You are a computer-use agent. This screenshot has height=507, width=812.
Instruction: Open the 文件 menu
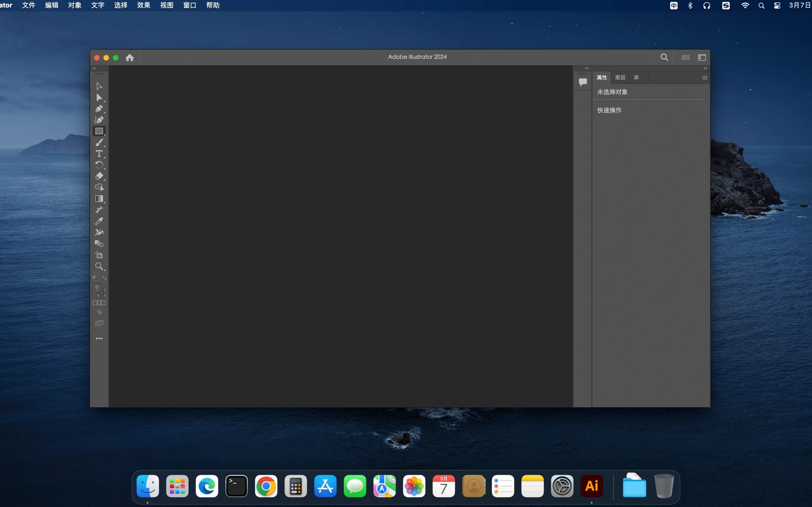(29, 5)
